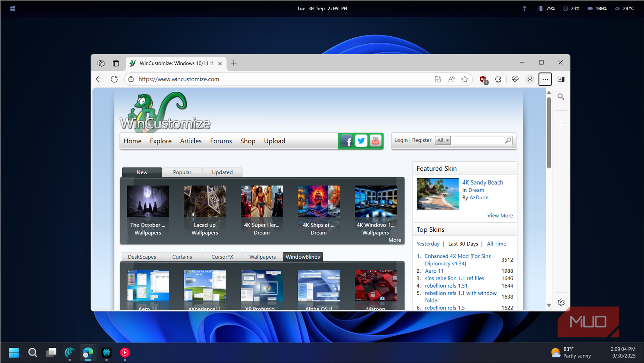Screen dimensions: 644x363
Task: Open the 4K Sandy Beach link
Action: click(x=482, y=182)
